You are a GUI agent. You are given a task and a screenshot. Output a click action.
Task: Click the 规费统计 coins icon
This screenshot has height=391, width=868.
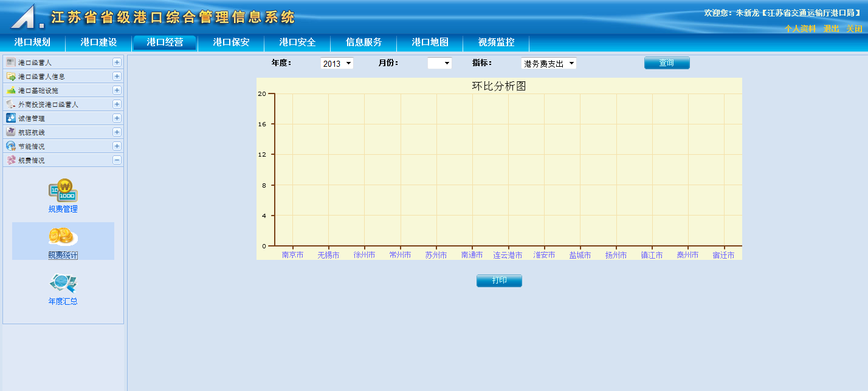(63, 236)
